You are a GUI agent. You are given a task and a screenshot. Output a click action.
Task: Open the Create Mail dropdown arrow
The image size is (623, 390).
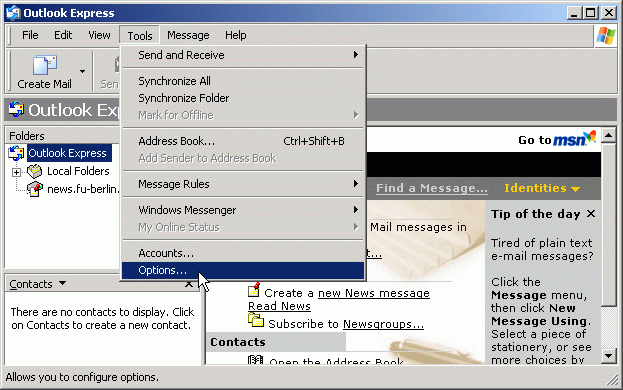click(82, 71)
